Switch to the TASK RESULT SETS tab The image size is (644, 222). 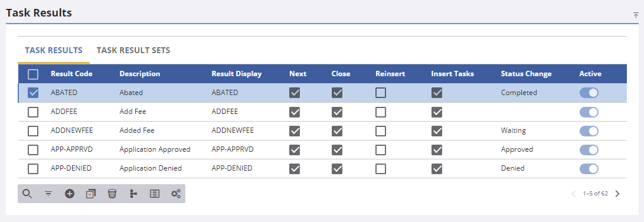pos(133,51)
